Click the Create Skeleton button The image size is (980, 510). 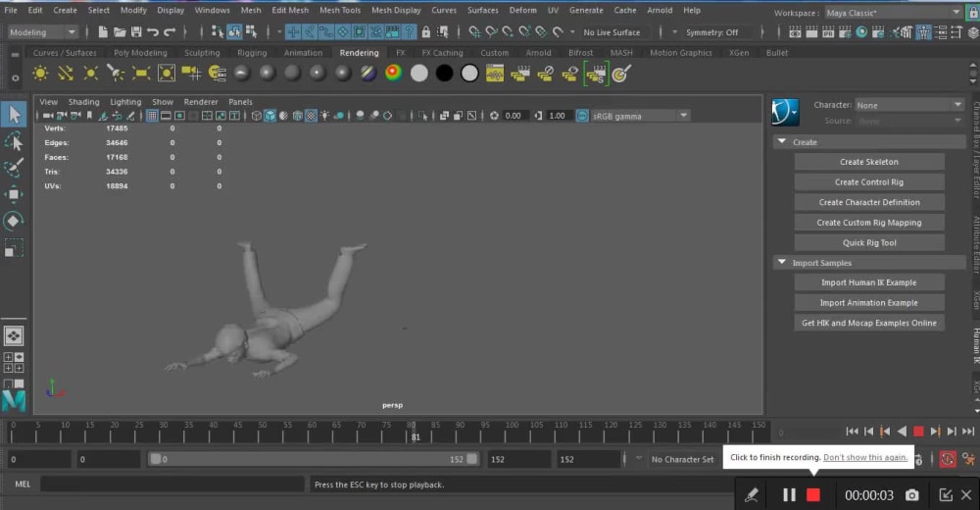[869, 162]
